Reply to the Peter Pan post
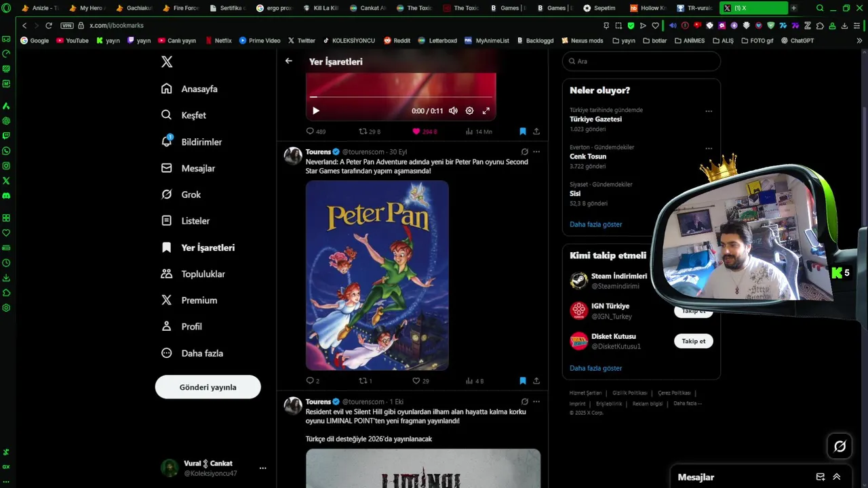The width and height of the screenshot is (868, 488). [x=313, y=381]
